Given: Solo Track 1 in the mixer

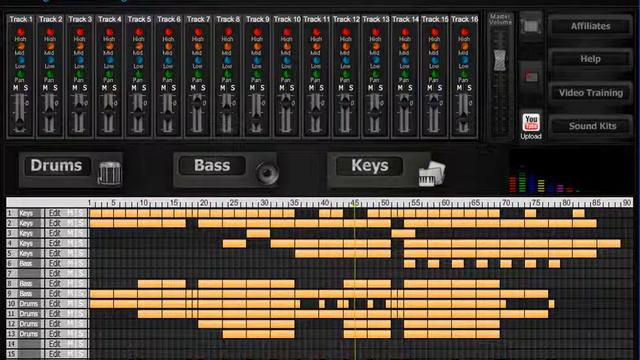Looking at the screenshot, I should (25, 88).
